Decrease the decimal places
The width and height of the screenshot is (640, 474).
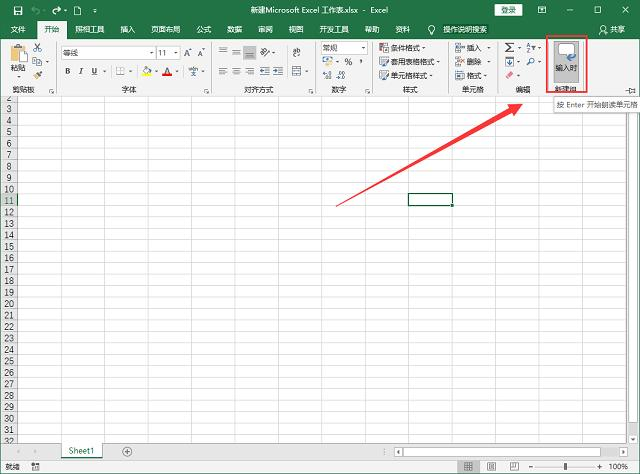point(341,75)
